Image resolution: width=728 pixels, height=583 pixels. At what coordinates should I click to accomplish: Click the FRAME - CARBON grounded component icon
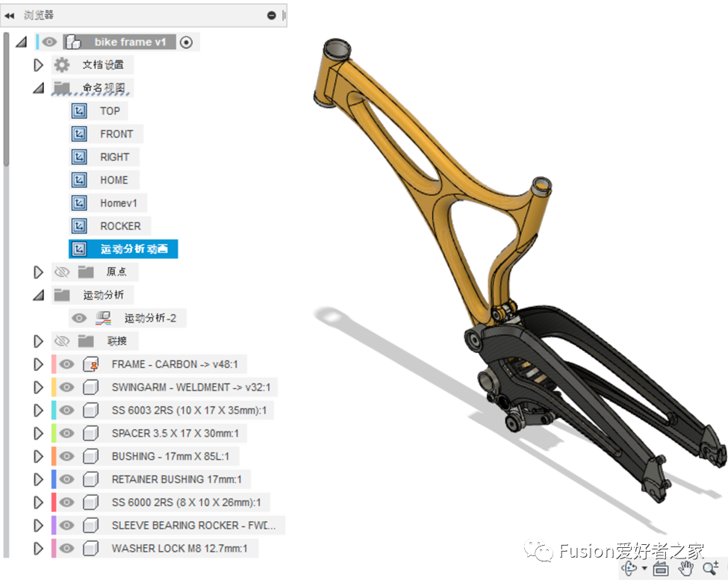(x=90, y=364)
